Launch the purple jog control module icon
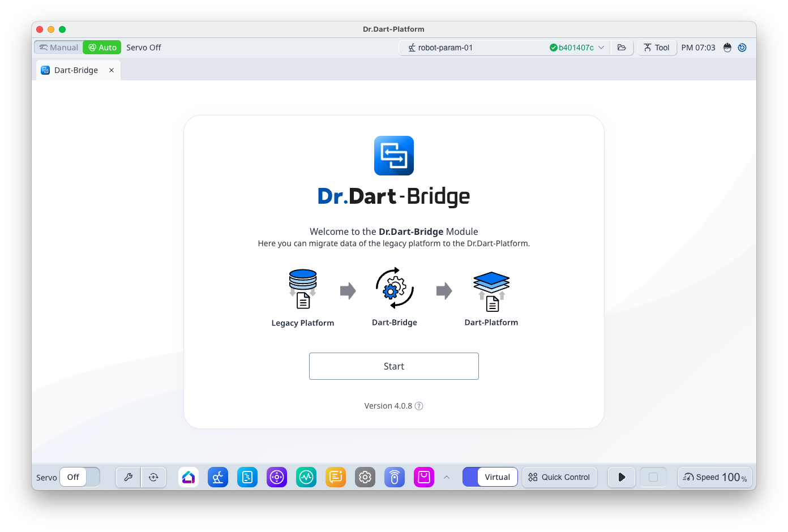The image size is (788, 532). 277,477
